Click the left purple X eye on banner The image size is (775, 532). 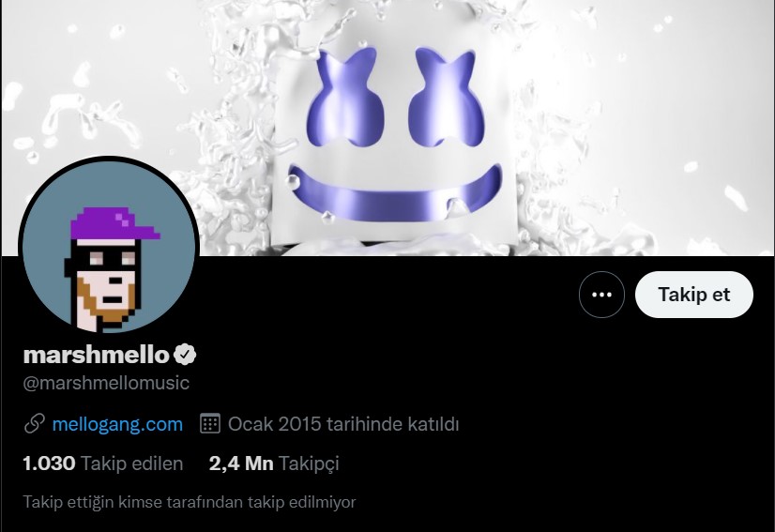tap(345, 99)
